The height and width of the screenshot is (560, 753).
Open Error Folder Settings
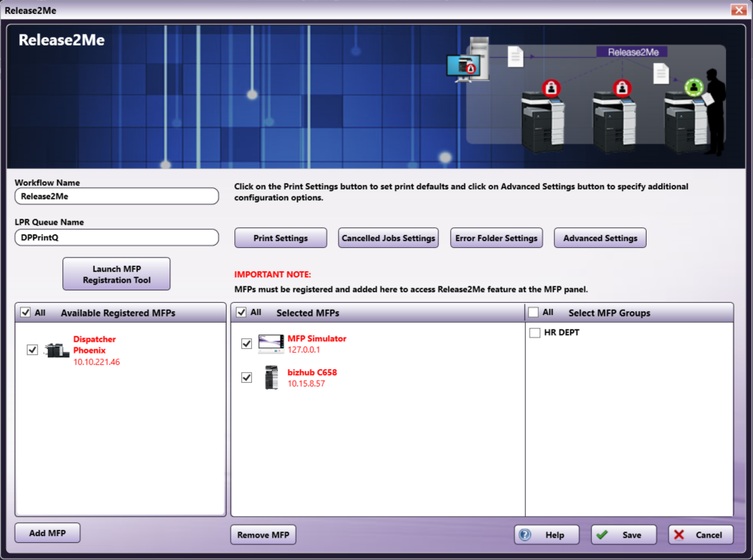click(496, 238)
